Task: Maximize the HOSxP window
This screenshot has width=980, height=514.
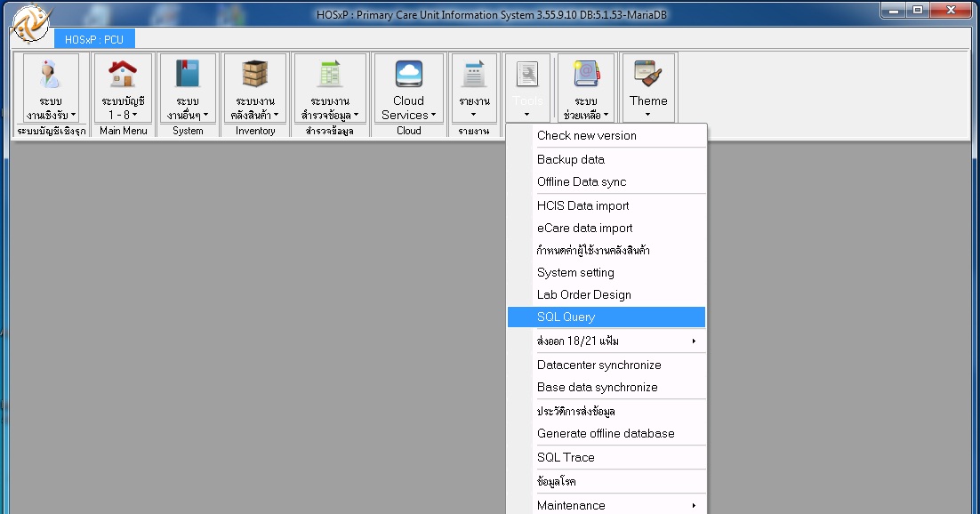Action: [x=918, y=11]
